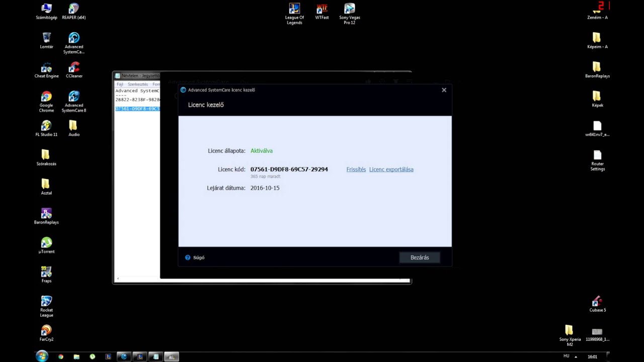Screen dimensions: 644x362
Task: Open the Szerkesztés menu in Notepad
Action: click(x=137, y=84)
